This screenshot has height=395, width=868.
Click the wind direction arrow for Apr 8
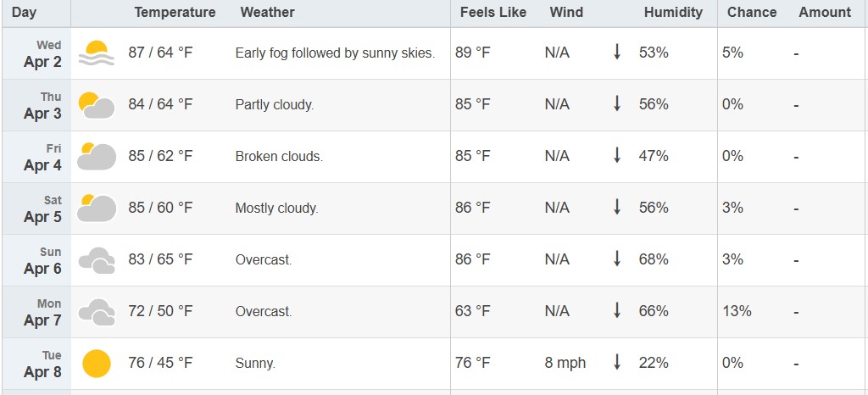coord(617,362)
